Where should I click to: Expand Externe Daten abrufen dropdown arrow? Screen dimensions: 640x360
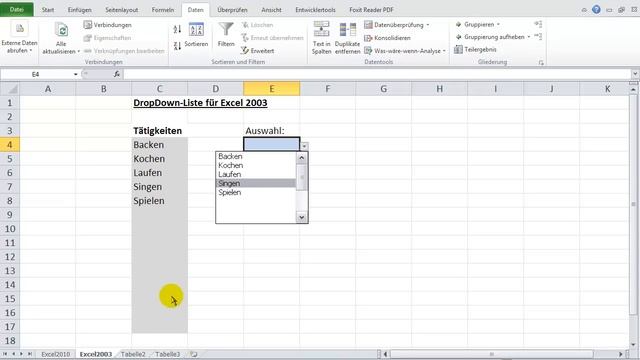(31, 51)
